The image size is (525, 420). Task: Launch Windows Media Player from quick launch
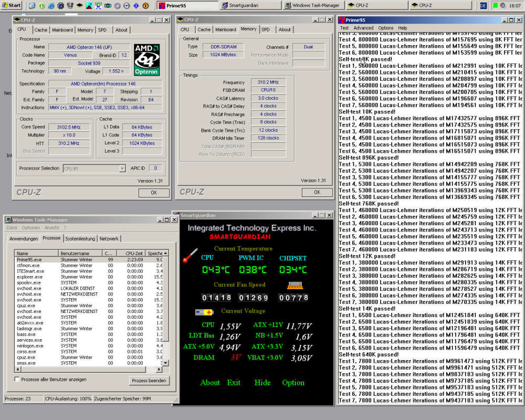click(127, 5)
